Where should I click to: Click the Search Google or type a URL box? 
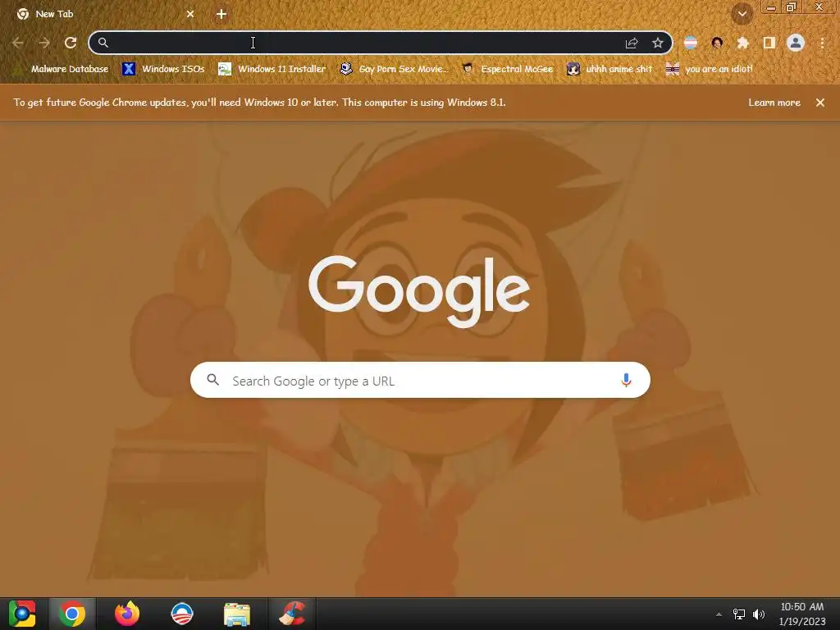tap(420, 381)
